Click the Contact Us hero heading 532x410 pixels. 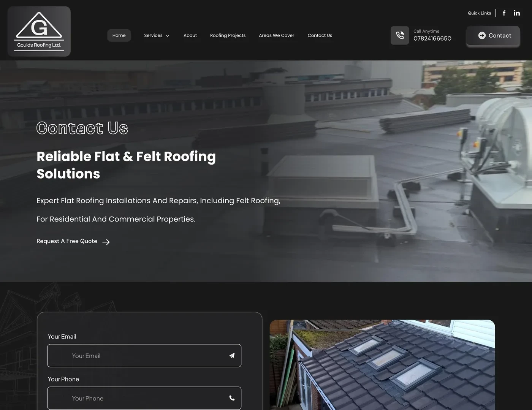[x=82, y=128]
